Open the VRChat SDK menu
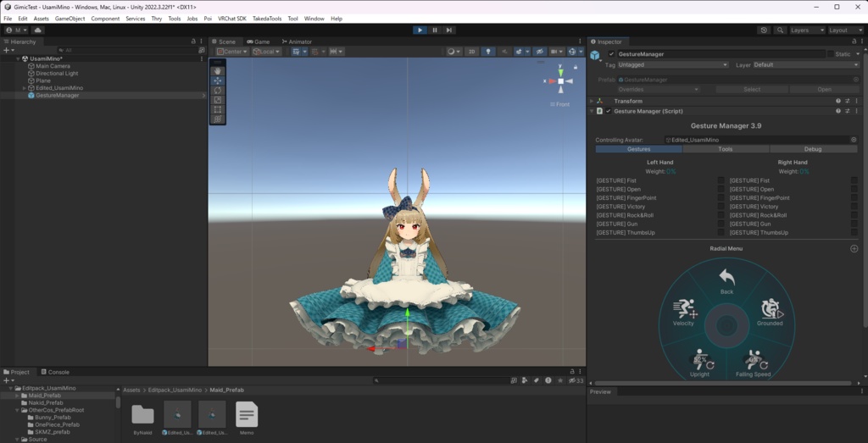This screenshot has width=868, height=443. point(232,19)
